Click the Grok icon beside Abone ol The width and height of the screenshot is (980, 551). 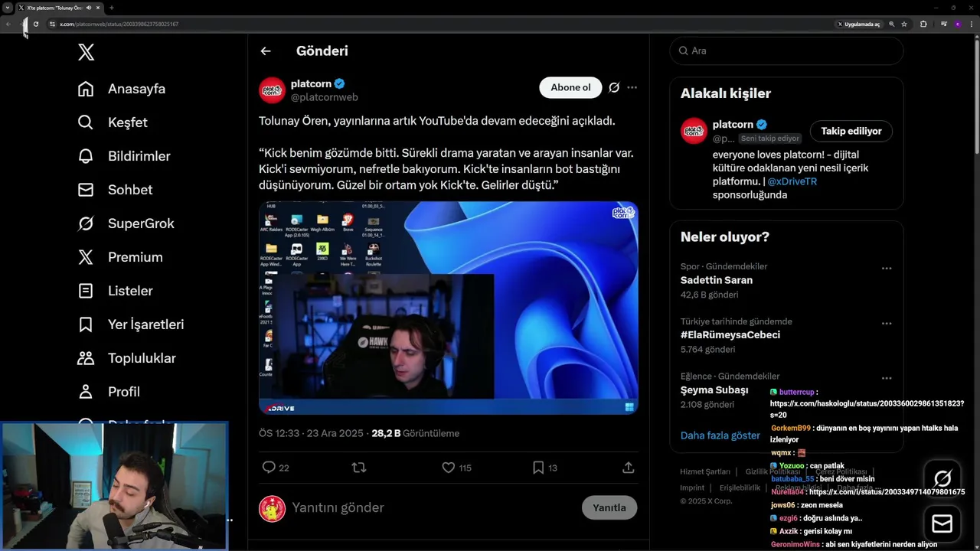click(614, 87)
